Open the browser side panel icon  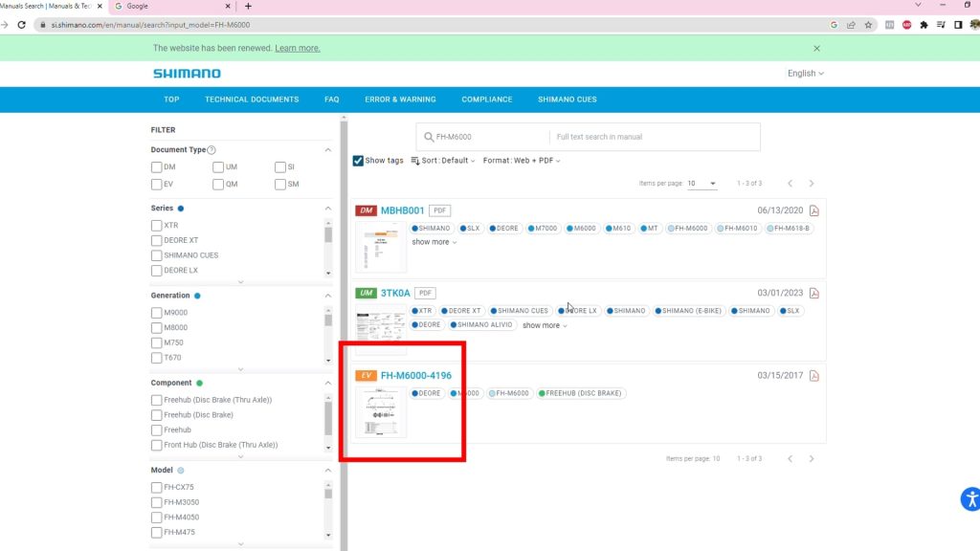[x=958, y=25]
